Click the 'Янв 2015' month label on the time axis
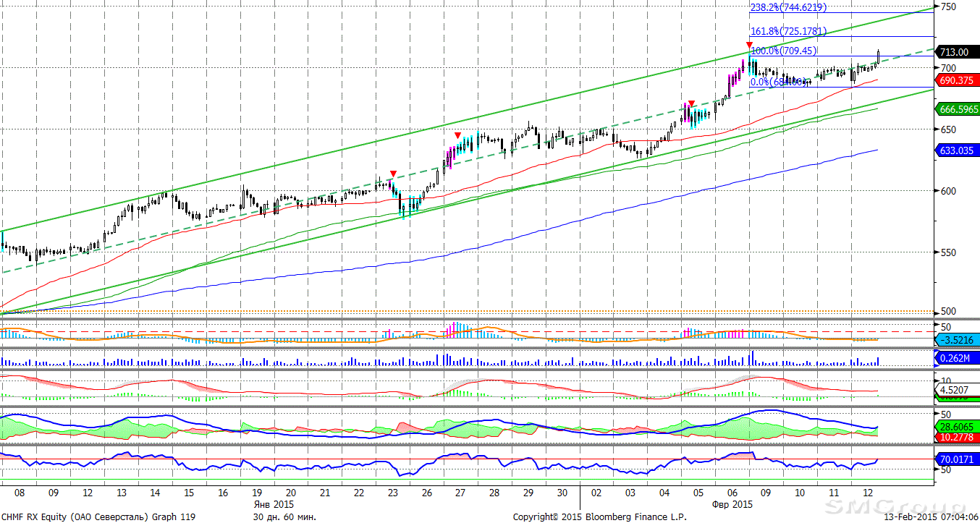 click(x=274, y=503)
